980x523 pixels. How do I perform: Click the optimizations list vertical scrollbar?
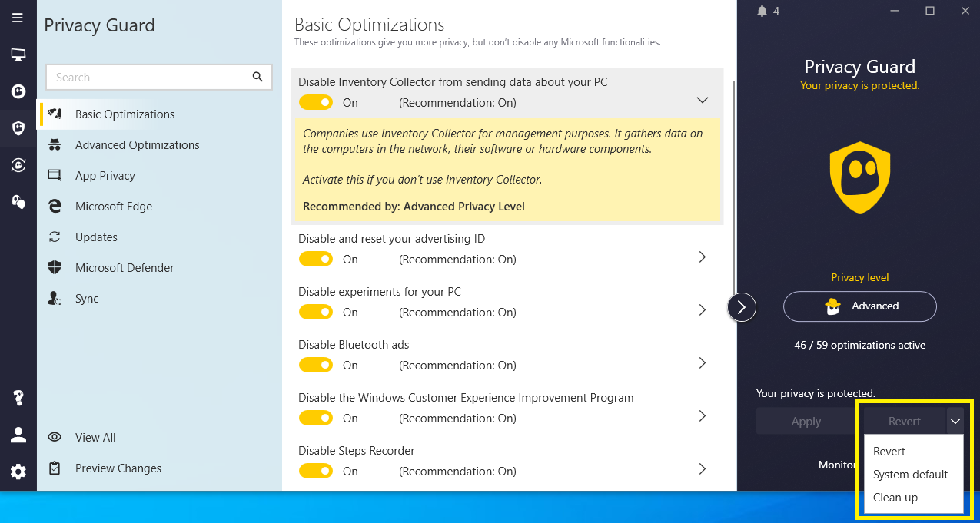736,188
